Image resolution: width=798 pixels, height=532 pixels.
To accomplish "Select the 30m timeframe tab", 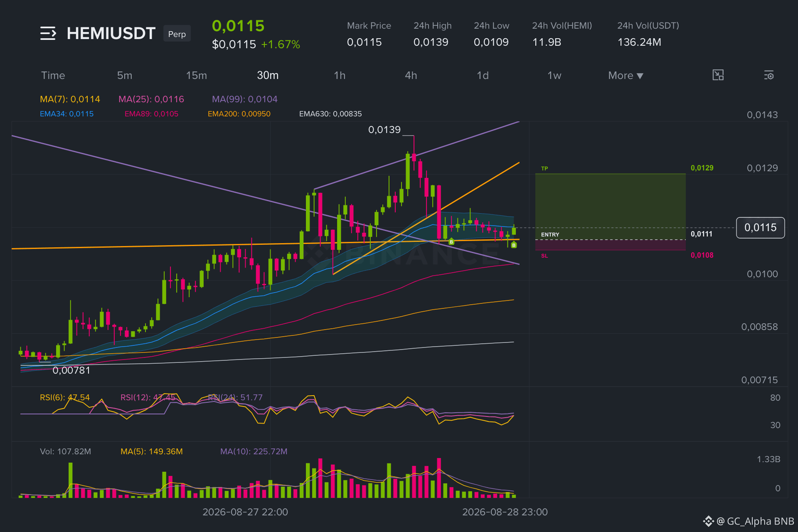I will point(268,75).
